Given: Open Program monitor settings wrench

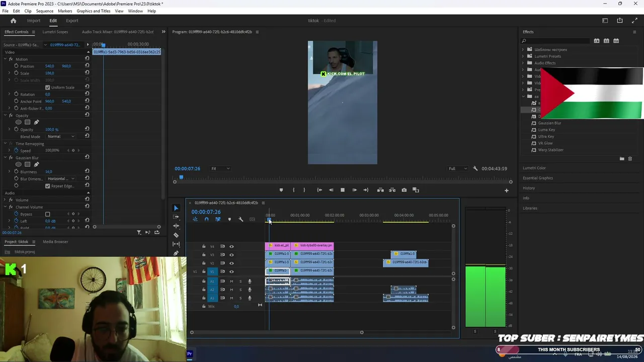Looking at the screenshot, I should click(475, 168).
